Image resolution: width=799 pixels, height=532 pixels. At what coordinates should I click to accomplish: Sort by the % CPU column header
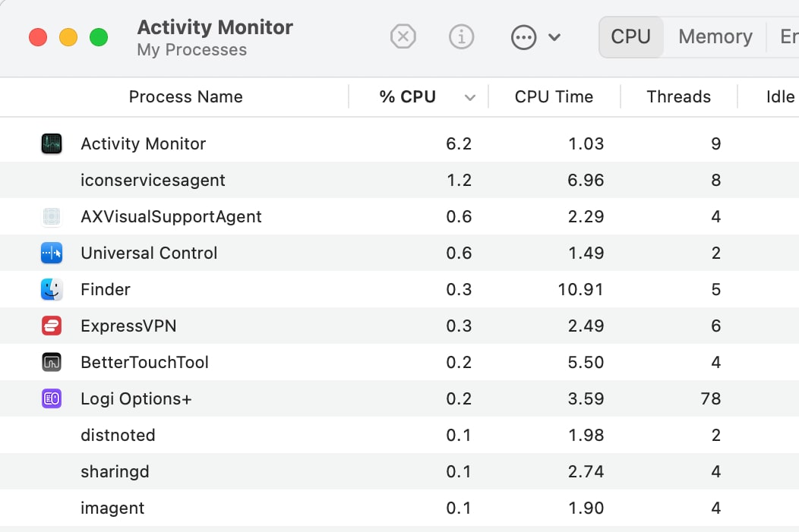pyautogui.click(x=407, y=96)
